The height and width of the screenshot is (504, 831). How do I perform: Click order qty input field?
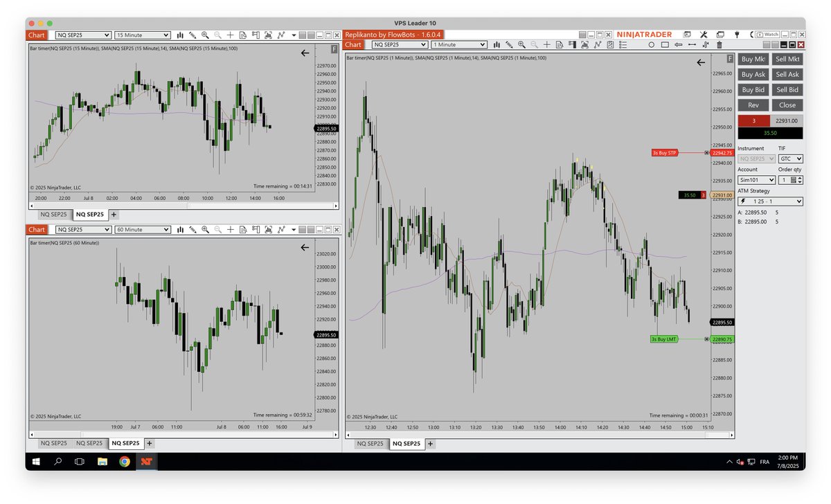click(783, 180)
